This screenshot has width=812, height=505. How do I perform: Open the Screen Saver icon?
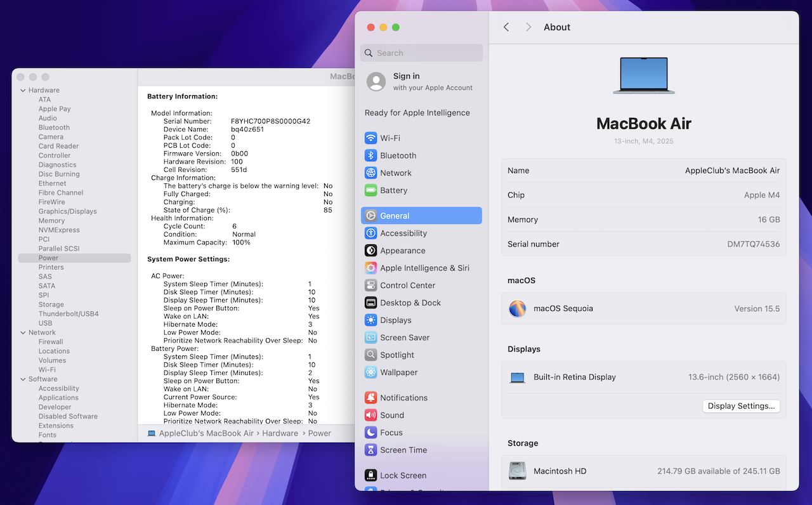[x=371, y=338]
